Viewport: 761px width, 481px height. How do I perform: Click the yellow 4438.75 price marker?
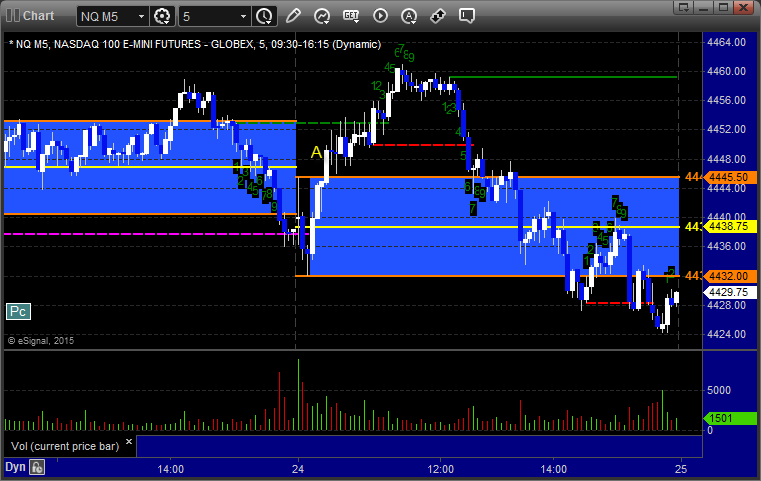(x=729, y=226)
